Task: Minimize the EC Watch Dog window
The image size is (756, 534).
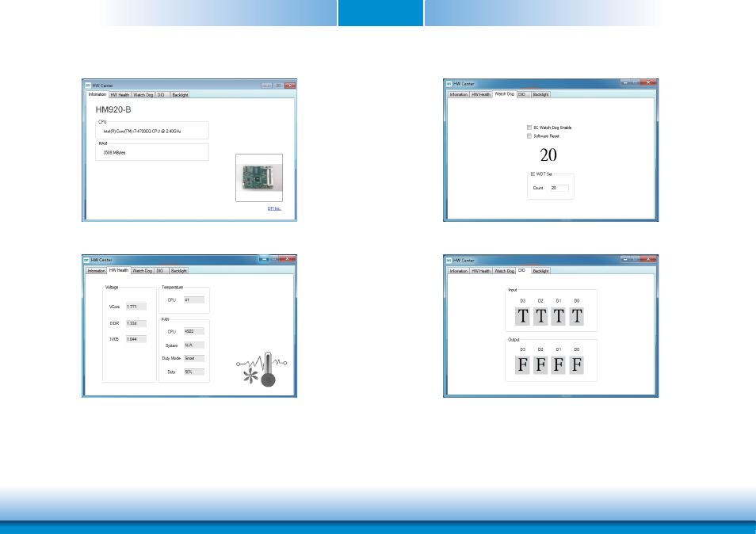Action: (x=626, y=82)
